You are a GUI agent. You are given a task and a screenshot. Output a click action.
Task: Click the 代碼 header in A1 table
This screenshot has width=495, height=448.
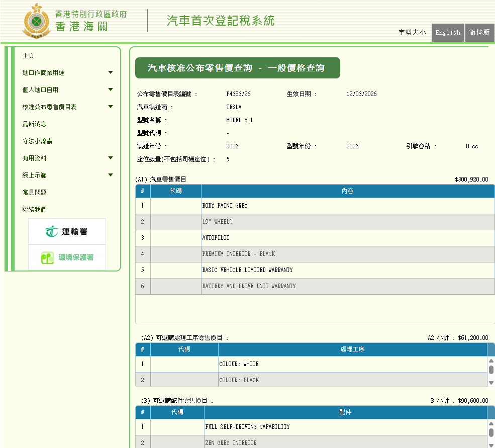click(176, 191)
